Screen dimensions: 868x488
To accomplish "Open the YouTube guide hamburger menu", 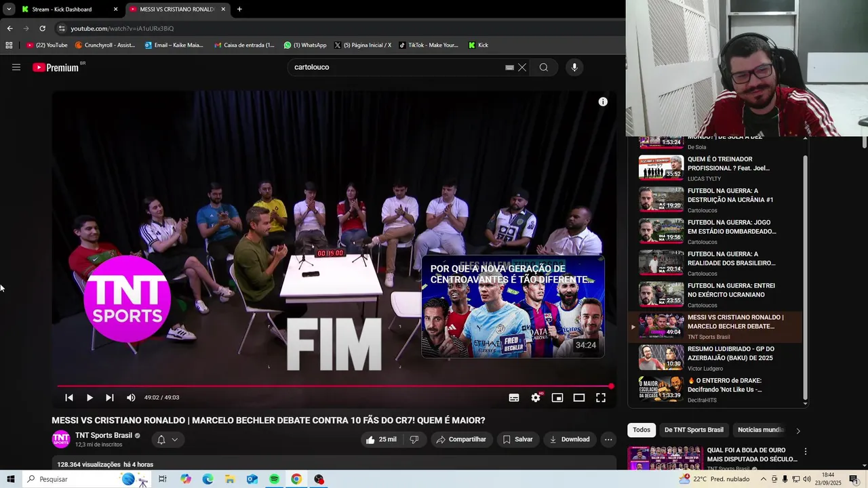I will click(x=16, y=67).
